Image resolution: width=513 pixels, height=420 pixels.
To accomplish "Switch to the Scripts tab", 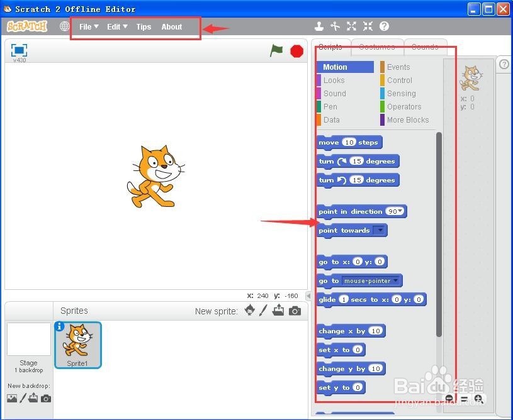I will click(x=330, y=47).
